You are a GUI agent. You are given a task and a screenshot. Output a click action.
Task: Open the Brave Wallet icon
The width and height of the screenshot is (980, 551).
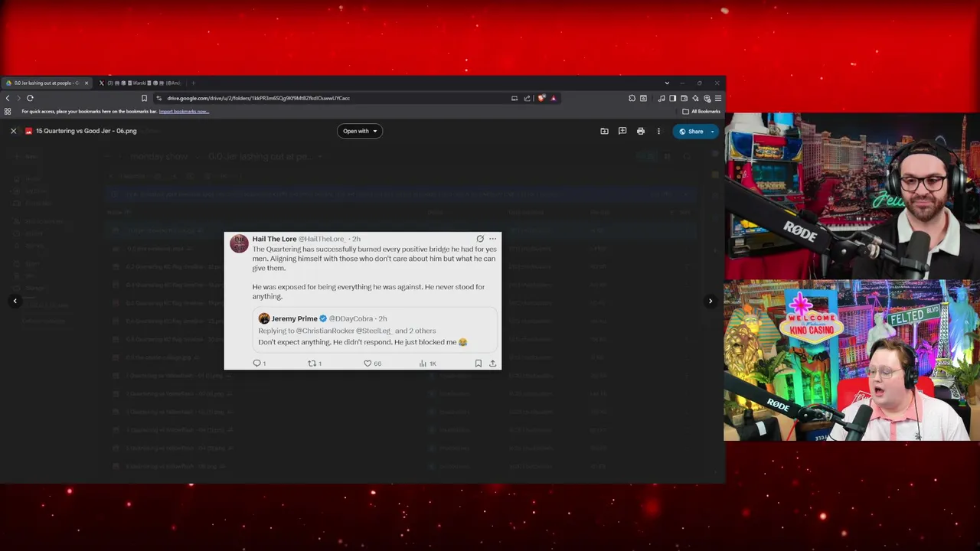click(x=684, y=98)
